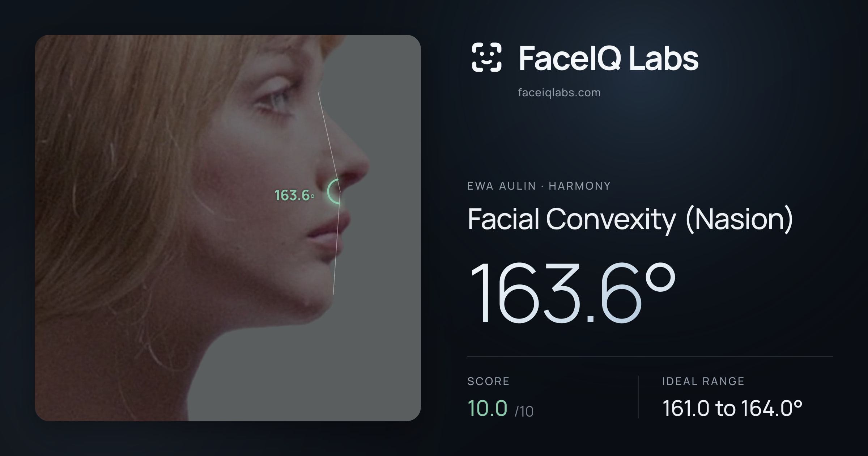Click the 161.0 to 164.0° range value
This screenshot has width=868, height=456.
(x=732, y=408)
